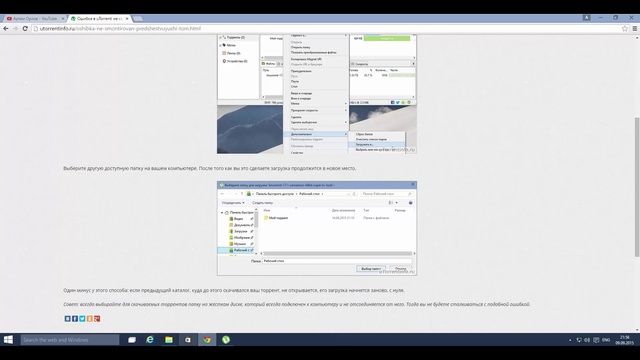Viewport: 640px width, 360px height.
Task: Close the YouTube tab
Action: tap(63, 18)
